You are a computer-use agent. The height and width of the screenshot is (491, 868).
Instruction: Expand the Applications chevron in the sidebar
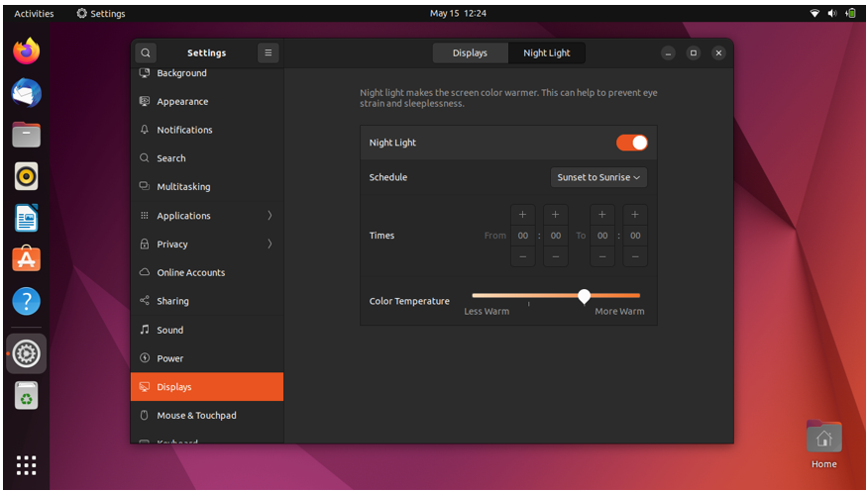click(270, 215)
